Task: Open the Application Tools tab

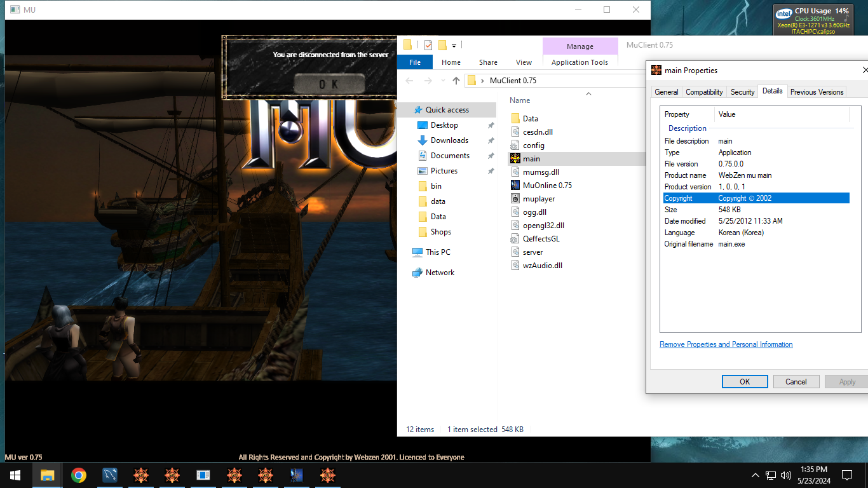Action: coord(580,62)
